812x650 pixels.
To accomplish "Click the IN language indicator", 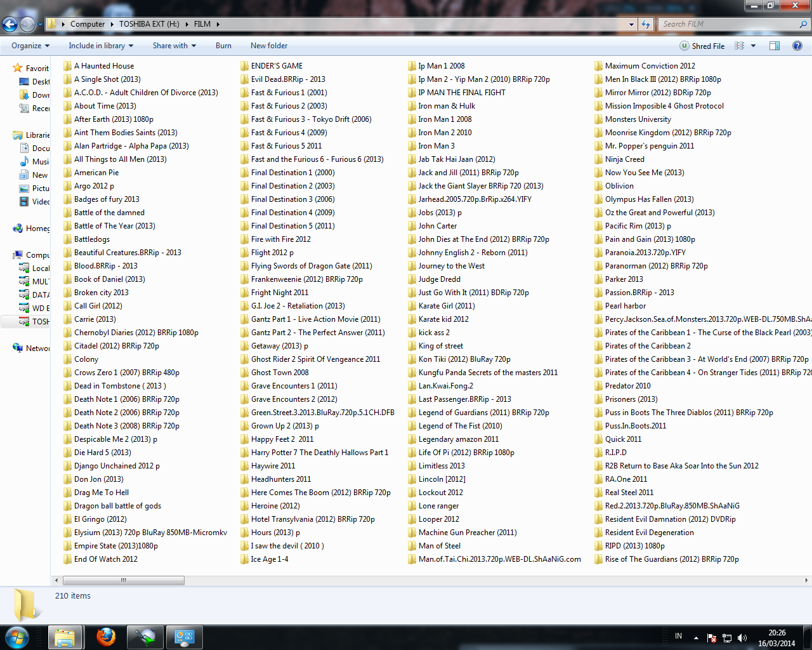I will tap(678, 636).
